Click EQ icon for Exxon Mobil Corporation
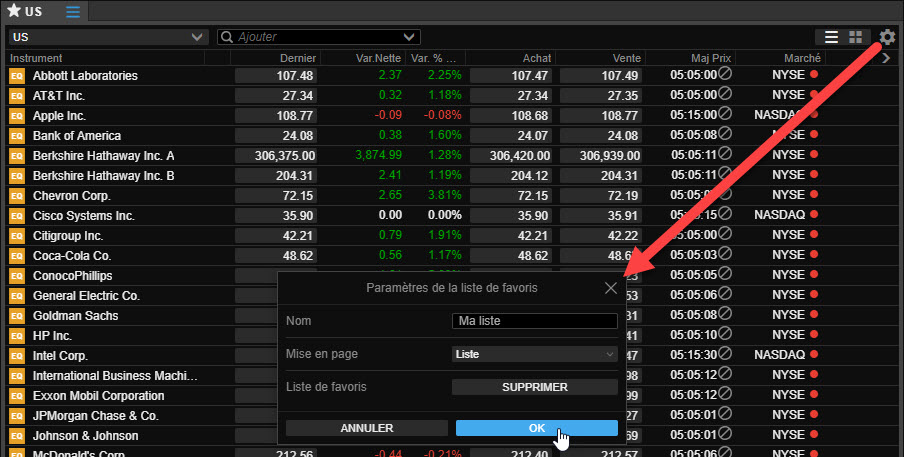Image resolution: width=904 pixels, height=457 pixels. click(x=17, y=396)
